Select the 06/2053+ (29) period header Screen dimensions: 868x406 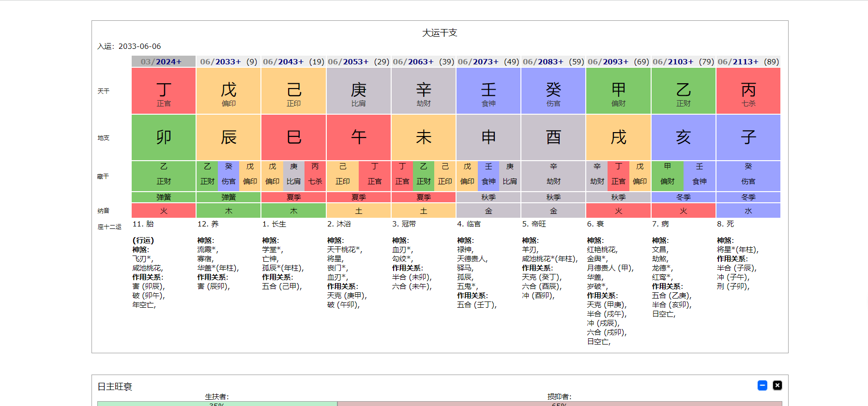(x=359, y=61)
